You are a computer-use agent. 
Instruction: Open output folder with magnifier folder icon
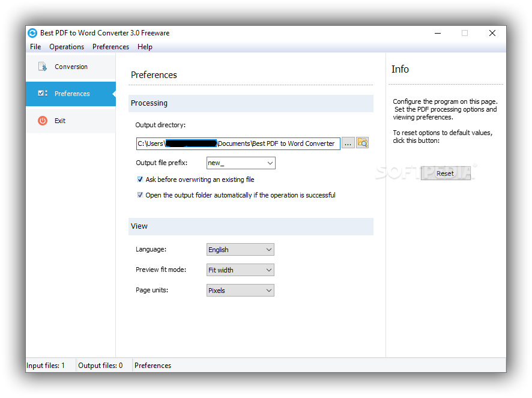tap(362, 143)
